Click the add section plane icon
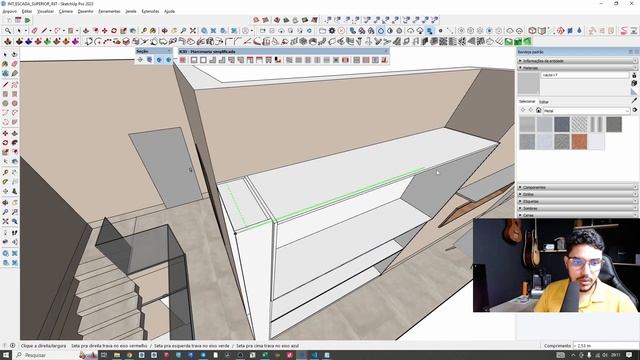 click(140, 60)
